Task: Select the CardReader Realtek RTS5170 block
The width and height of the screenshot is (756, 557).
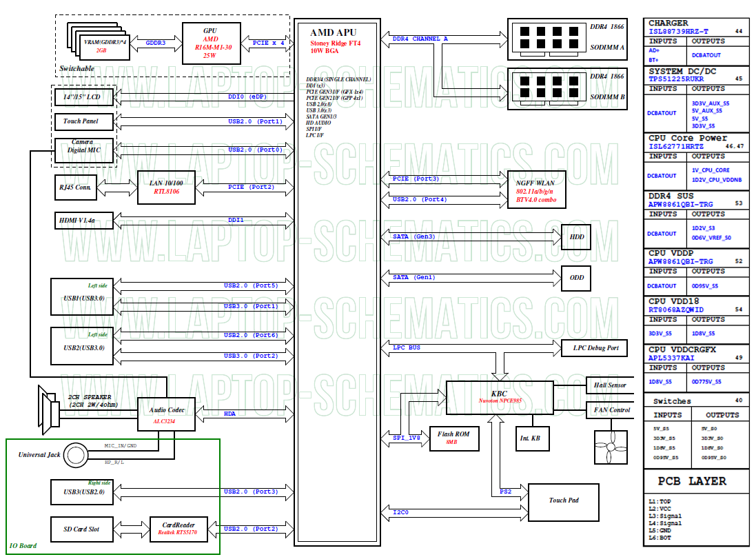Action: coord(178,529)
